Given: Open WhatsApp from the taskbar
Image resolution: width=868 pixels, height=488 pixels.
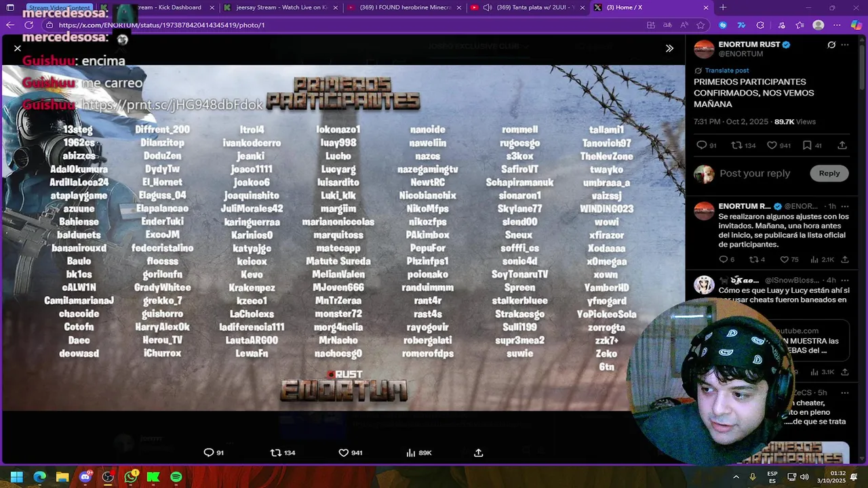Looking at the screenshot, I should point(131,477).
